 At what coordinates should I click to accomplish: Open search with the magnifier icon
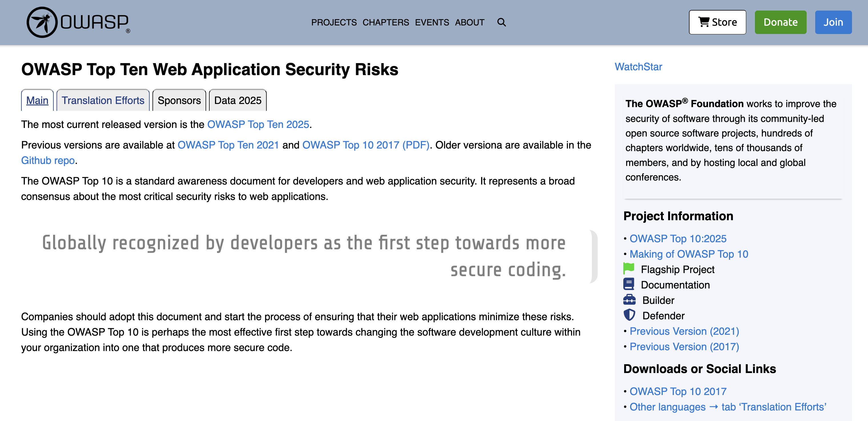tap(502, 22)
